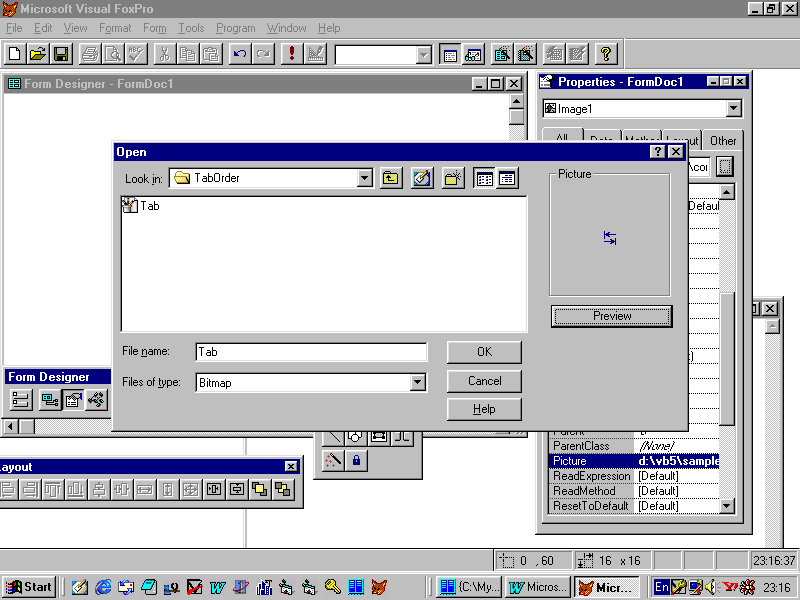Viewport: 800px width, 600px height.
Task: Click Internet Explorer icon in quick launch
Action: [103, 587]
